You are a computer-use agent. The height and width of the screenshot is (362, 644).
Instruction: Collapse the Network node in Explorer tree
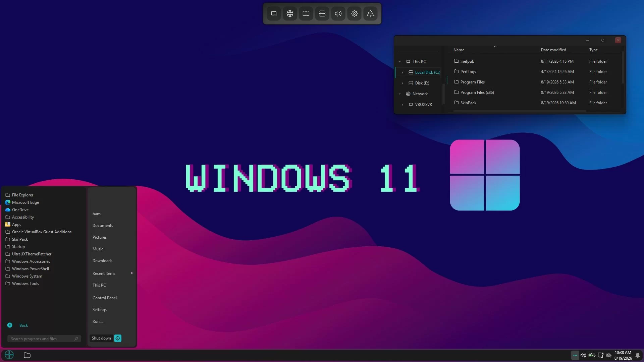pyautogui.click(x=399, y=94)
